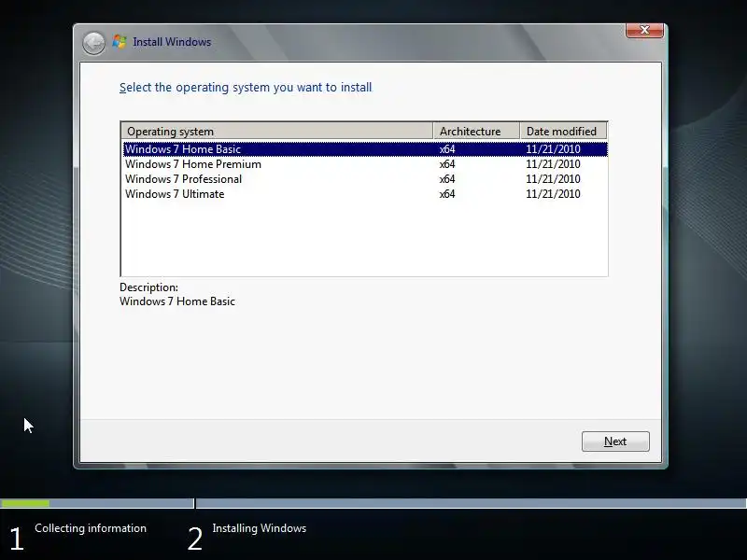Click 11/21/2010 date in Home Basic row
The image size is (747, 560).
pyautogui.click(x=553, y=149)
